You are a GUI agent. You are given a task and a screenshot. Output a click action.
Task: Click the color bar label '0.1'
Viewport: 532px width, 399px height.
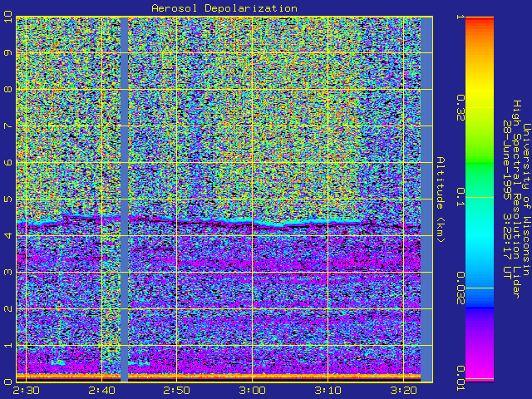click(x=460, y=197)
